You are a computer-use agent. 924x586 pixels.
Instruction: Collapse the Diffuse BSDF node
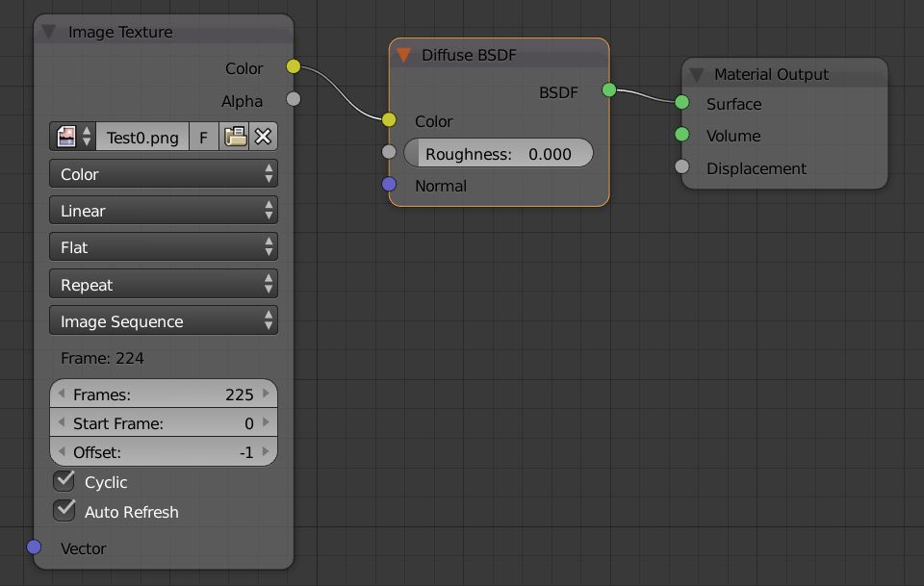403,55
